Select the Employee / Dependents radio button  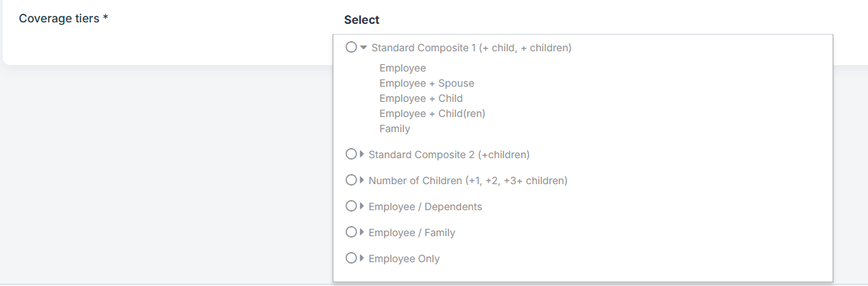pyautogui.click(x=351, y=206)
